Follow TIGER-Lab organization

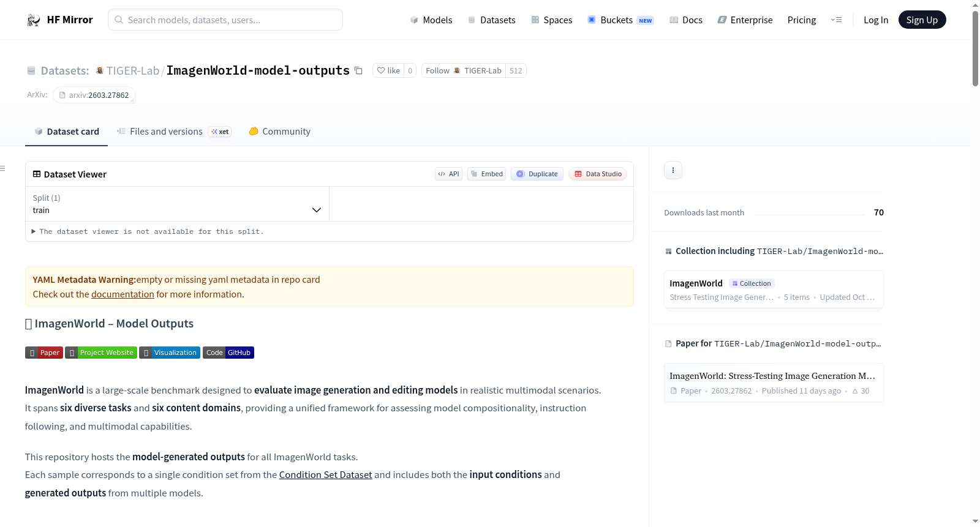click(x=464, y=70)
